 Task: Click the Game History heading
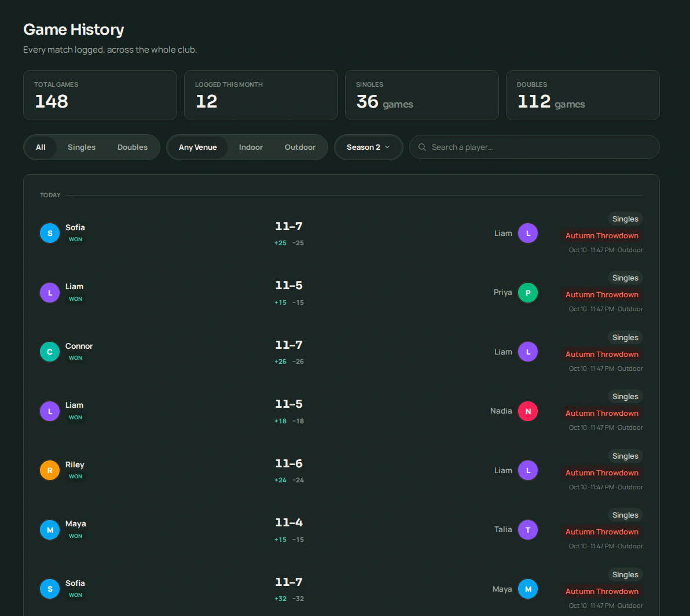(x=74, y=29)
